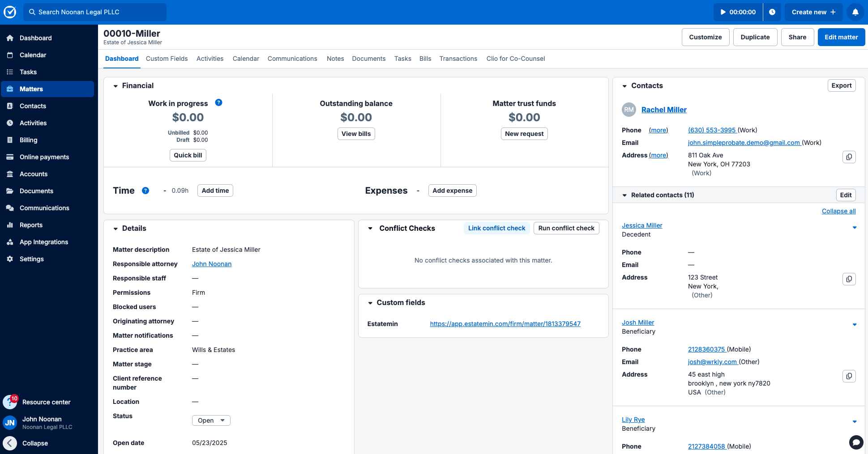The width and height of the screenshot is (868, 454).
Task: Click the Edit matter button
Action: (x=841, y=37)
